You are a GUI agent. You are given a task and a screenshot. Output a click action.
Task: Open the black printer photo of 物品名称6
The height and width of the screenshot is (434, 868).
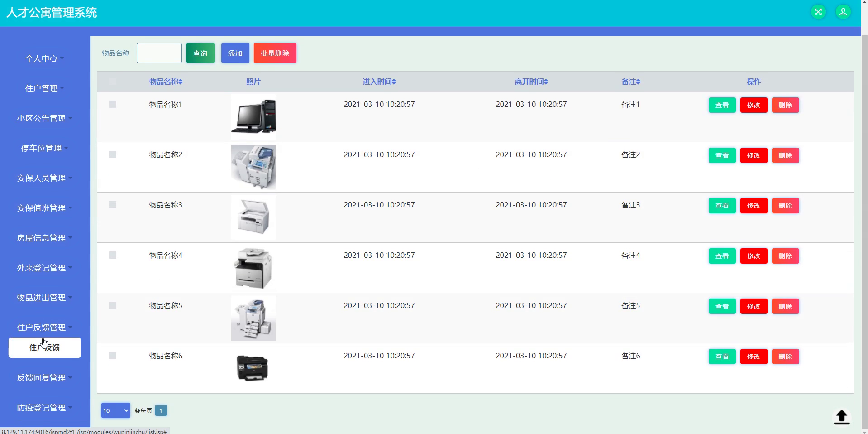coord(253,368)
